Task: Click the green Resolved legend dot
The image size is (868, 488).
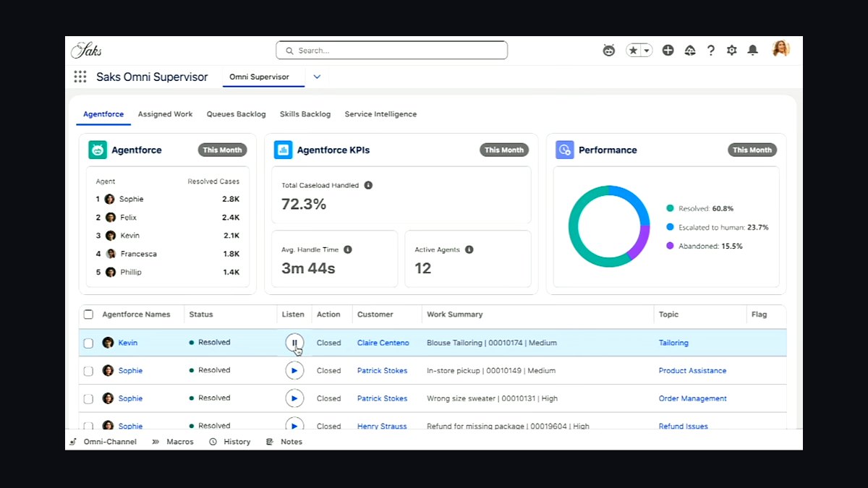Action: click(x=670, y=208)
